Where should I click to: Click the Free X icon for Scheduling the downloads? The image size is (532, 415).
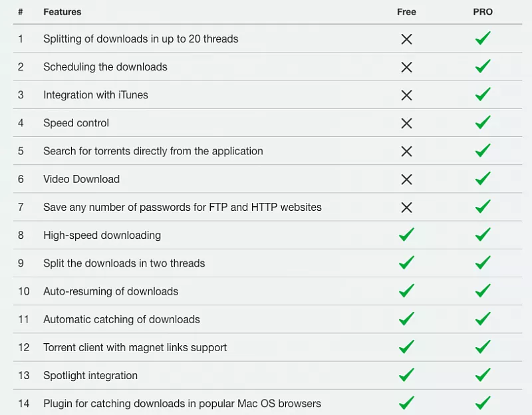tap(406, 67)
